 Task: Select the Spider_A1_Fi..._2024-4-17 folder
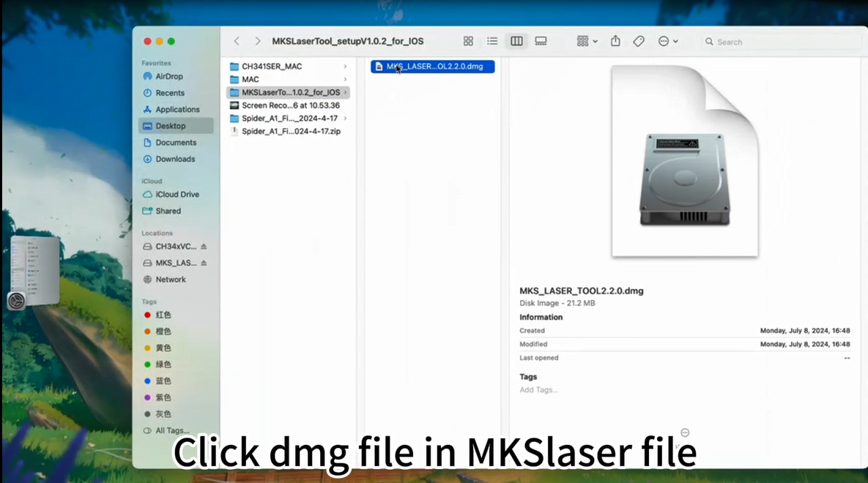[x=289, y=119]
